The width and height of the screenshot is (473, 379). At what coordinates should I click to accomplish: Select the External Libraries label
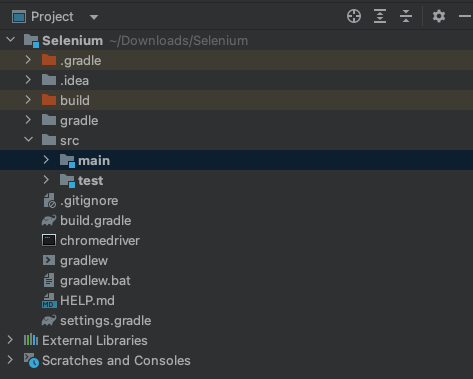coord(95,340)
